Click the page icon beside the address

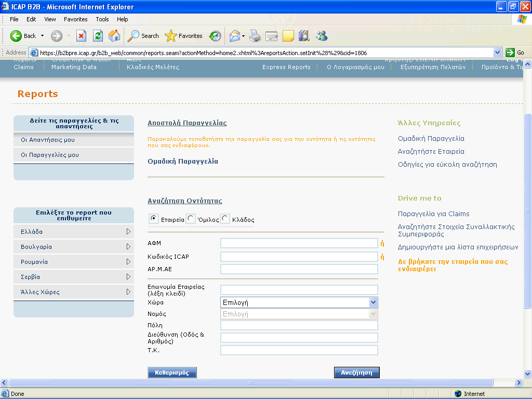(x=34, y=52)
